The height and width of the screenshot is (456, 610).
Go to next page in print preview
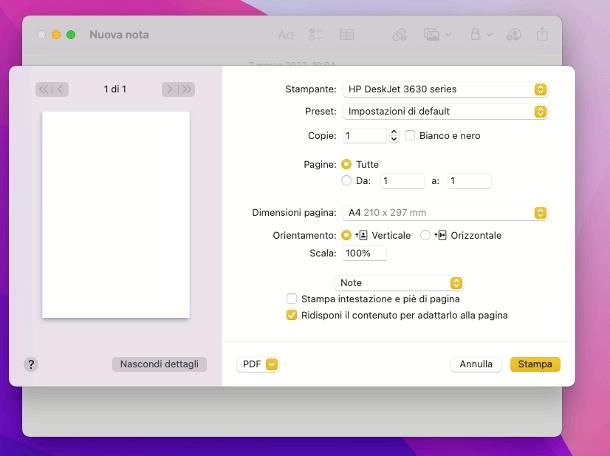tap(170, 89)
